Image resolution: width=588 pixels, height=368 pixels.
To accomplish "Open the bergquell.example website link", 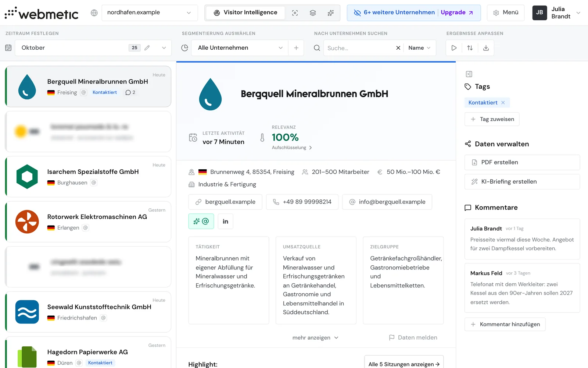I will coord(225,202).
